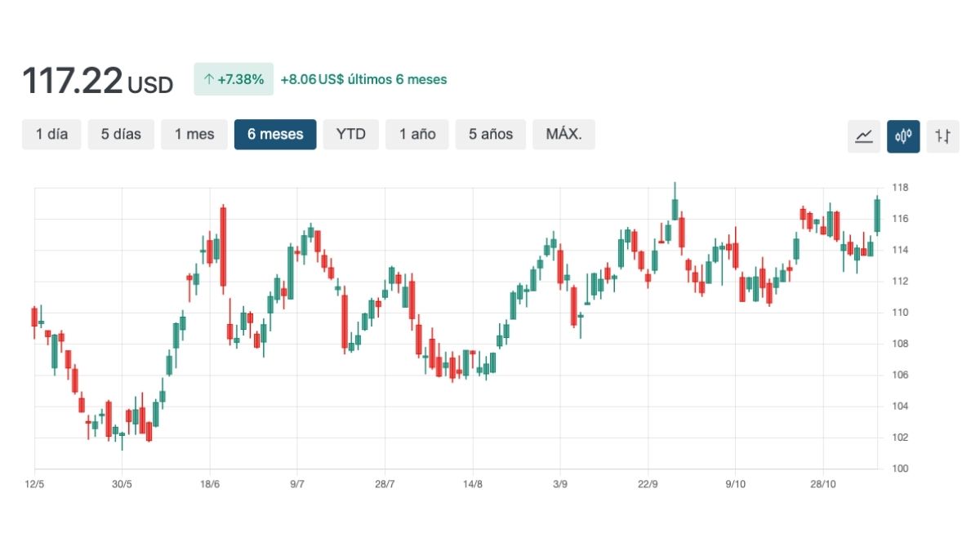Click the +8.06 US$ últimos 6 meses text
This screenshot has width=980, height=551.
click(x=363, y=80)
